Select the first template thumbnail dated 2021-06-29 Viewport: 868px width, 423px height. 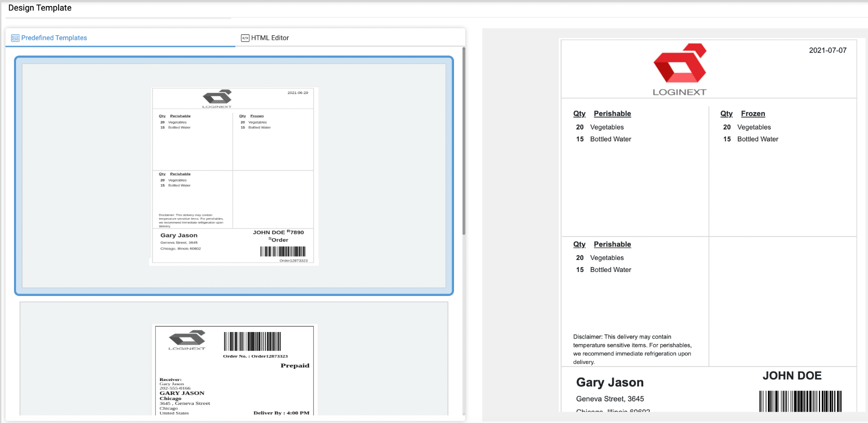(234, 175)
